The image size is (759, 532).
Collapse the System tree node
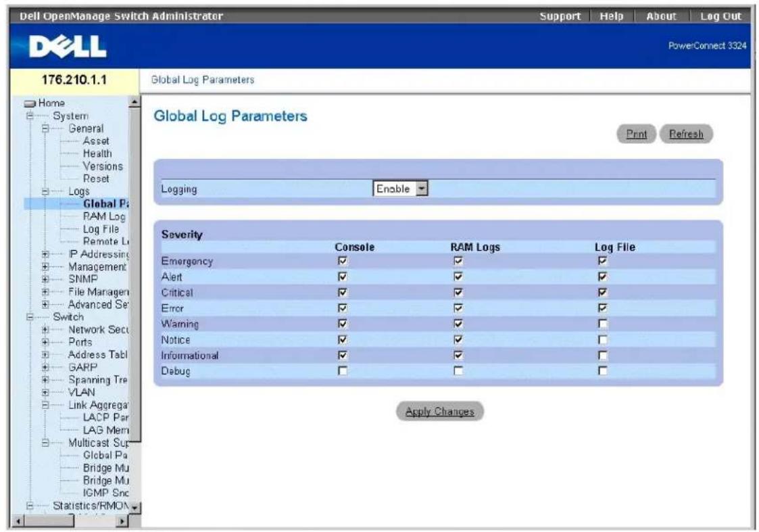[30, 116]
